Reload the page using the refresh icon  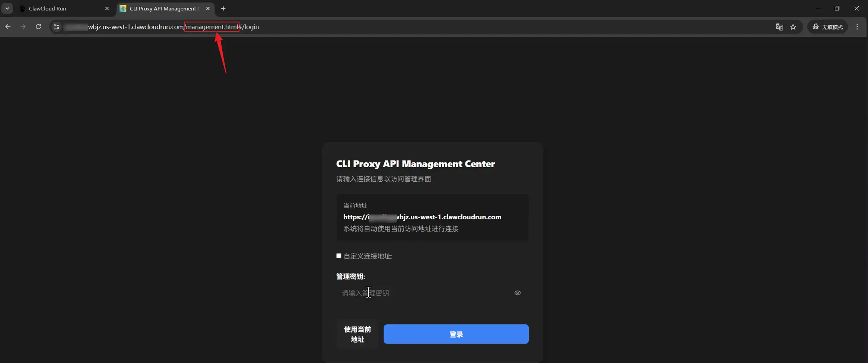(38, 26)
